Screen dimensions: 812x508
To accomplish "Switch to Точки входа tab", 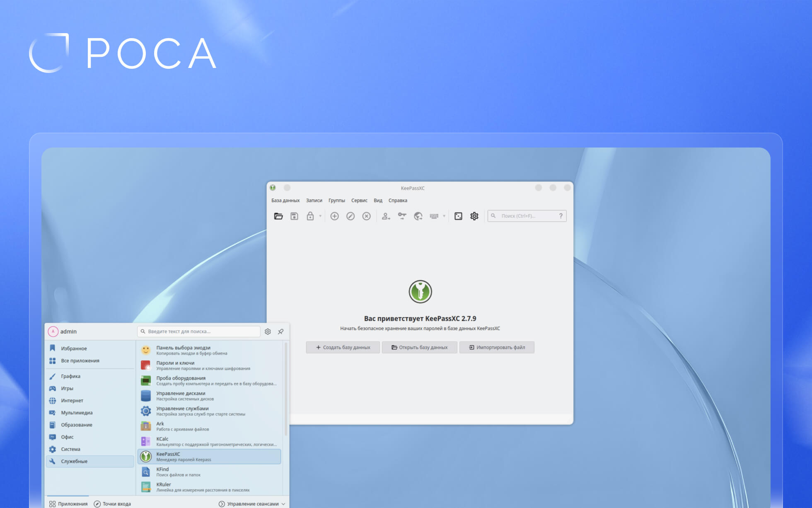I will pos(112,504).
